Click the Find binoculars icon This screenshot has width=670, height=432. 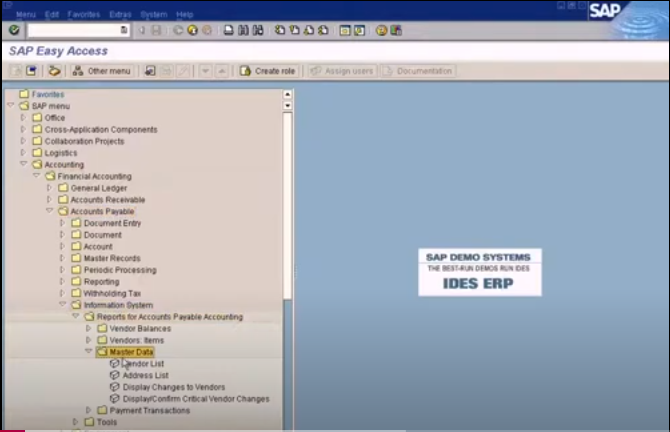click(x=243, y=30)
